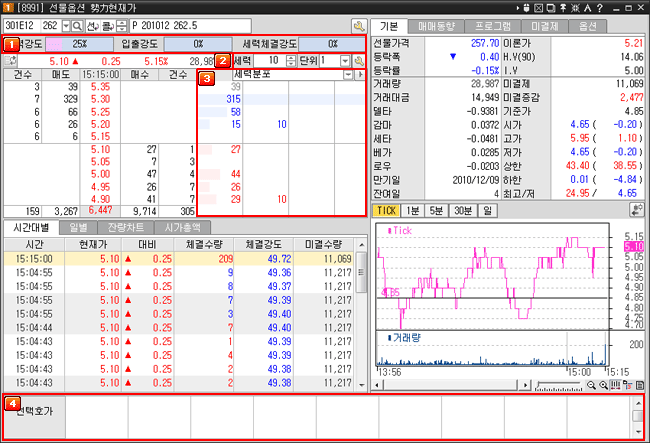
Task: Open the call (콜) selector icon
Action: point(108,26)
